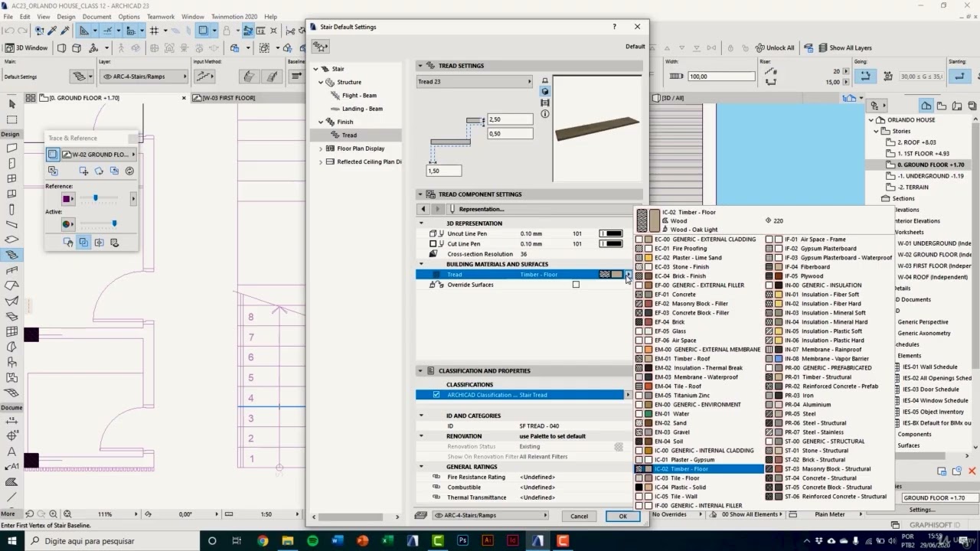980x551 pixels.
Task: Click the Rebuild Trace Reference icon
Action: pyautogui.click(x=129, y=171)
